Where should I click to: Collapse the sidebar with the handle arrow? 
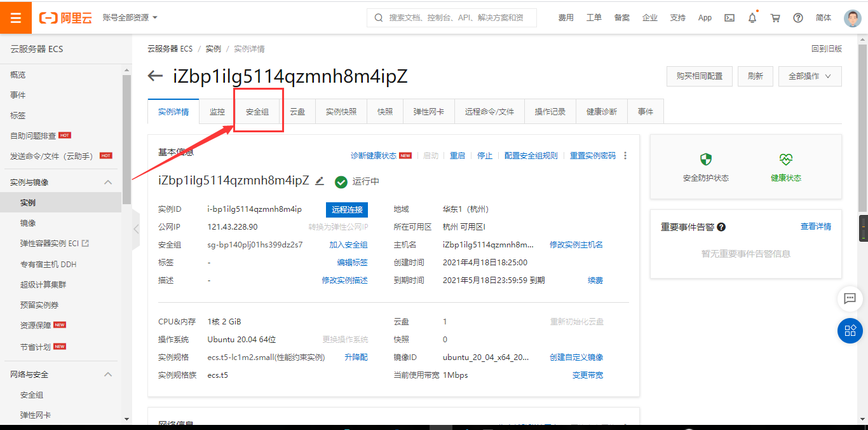(136, 229)
